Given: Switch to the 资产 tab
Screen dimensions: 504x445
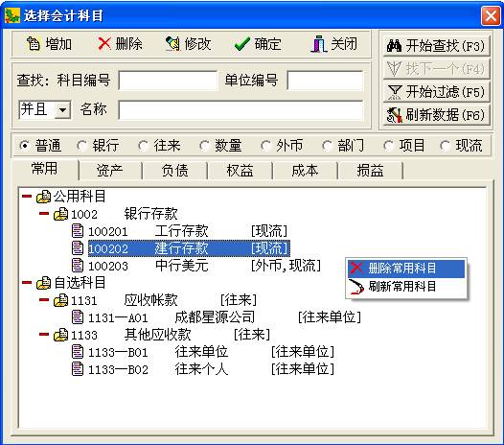Looking at the screenshot, I should coord(110,170).
